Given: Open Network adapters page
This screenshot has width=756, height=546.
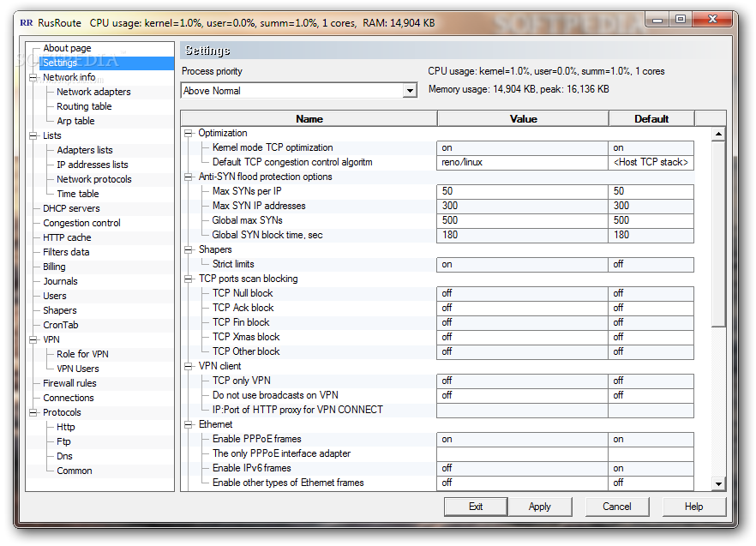Looking at the screenshot, I should click(93, 92).
